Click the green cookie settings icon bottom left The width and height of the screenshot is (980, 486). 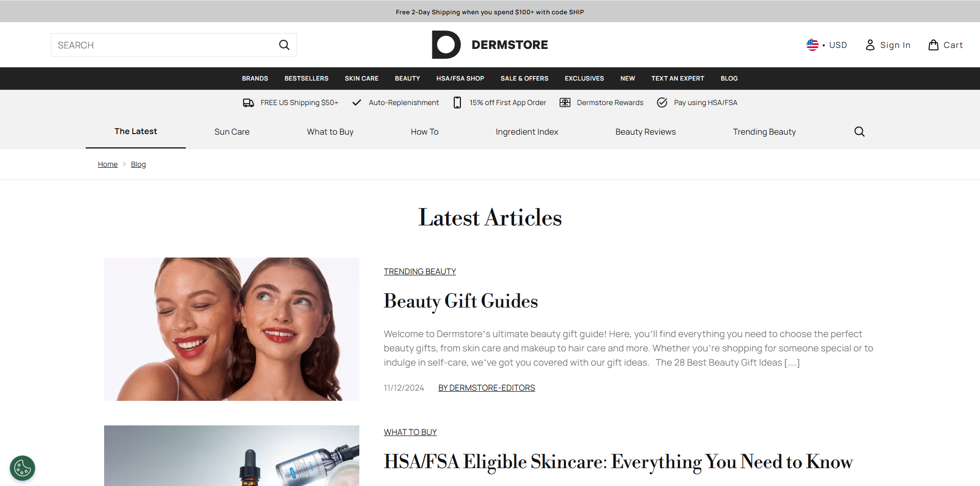coord(22,468)
